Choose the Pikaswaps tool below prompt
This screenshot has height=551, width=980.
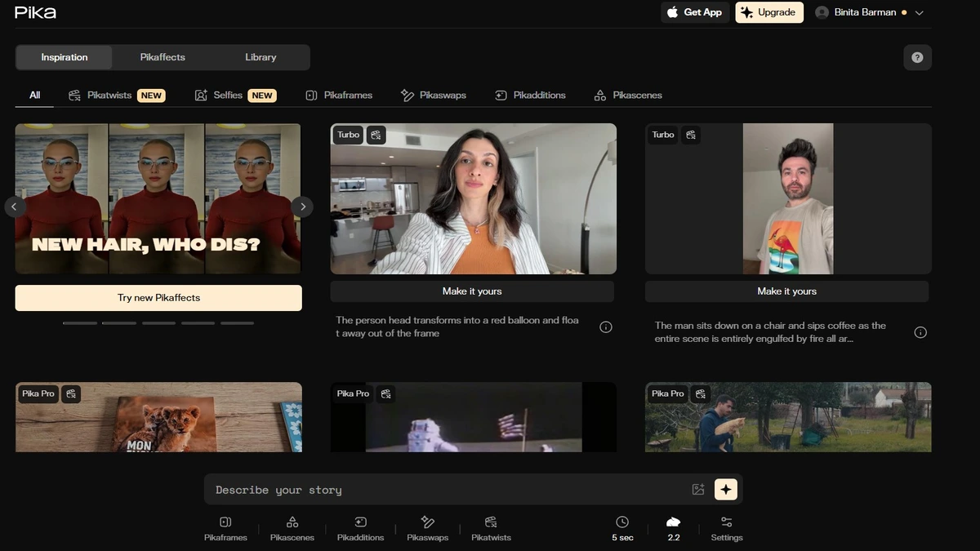[x=427, y=522]
